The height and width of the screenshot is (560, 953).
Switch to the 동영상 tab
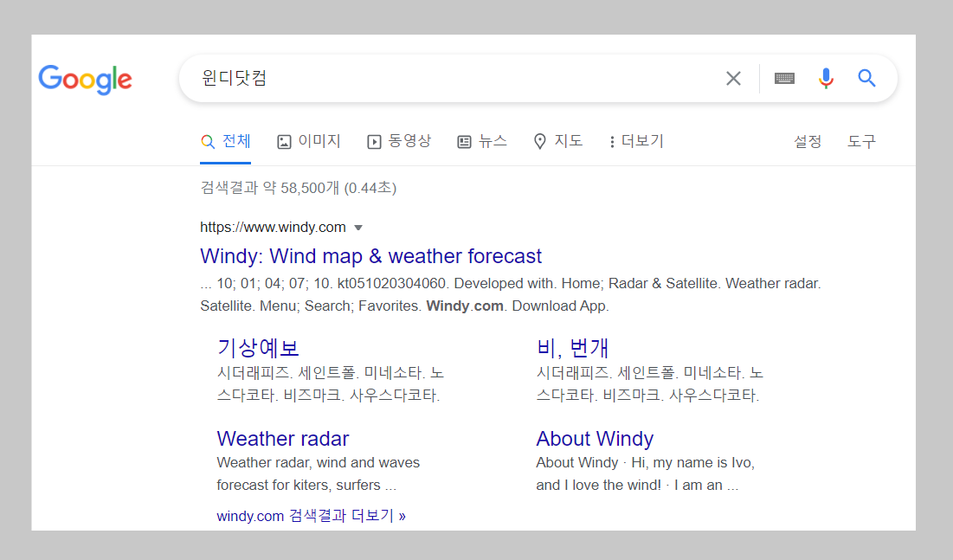click(399, 142)
